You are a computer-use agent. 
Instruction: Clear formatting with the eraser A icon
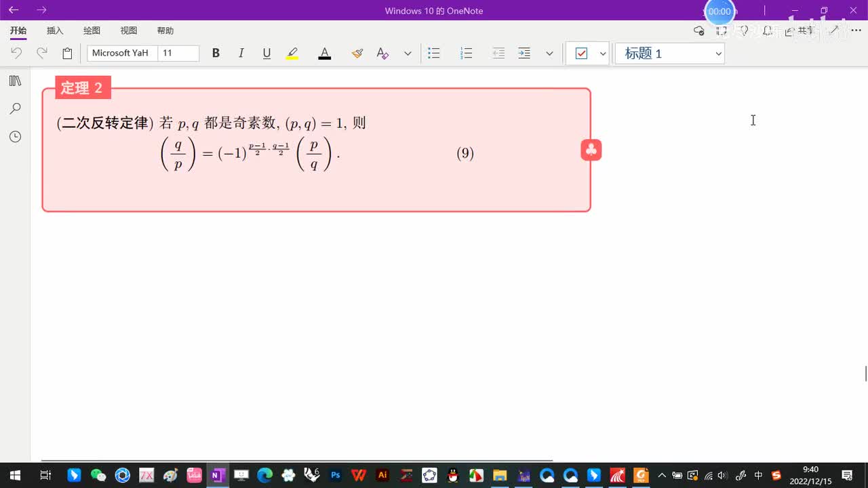[x=382, y=53]
